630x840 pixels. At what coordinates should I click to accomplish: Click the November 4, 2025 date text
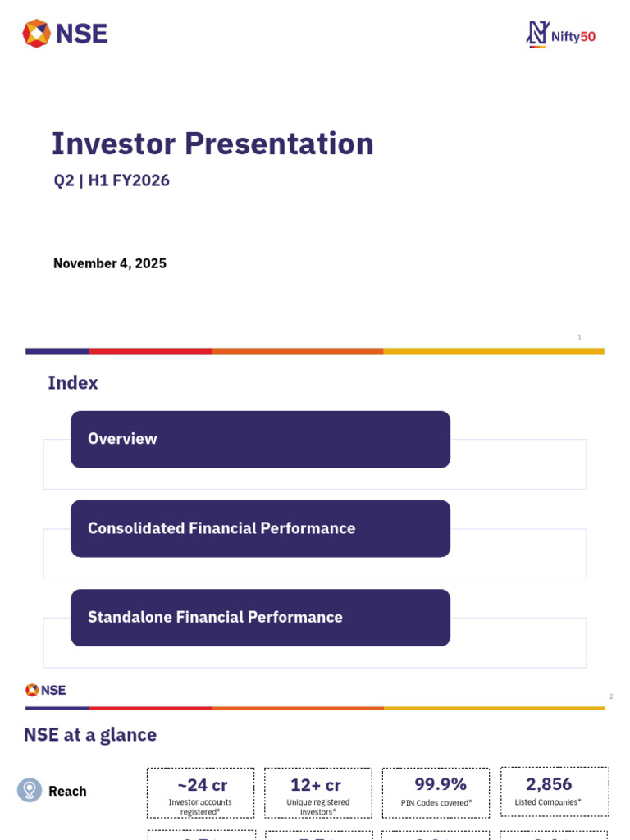(110, 263)
